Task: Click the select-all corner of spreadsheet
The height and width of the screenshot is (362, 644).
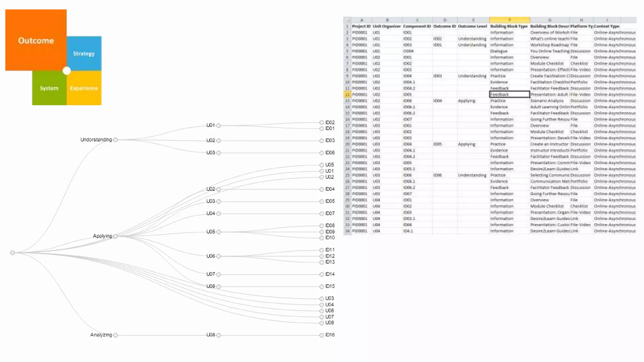Action: tap(347, 20)
